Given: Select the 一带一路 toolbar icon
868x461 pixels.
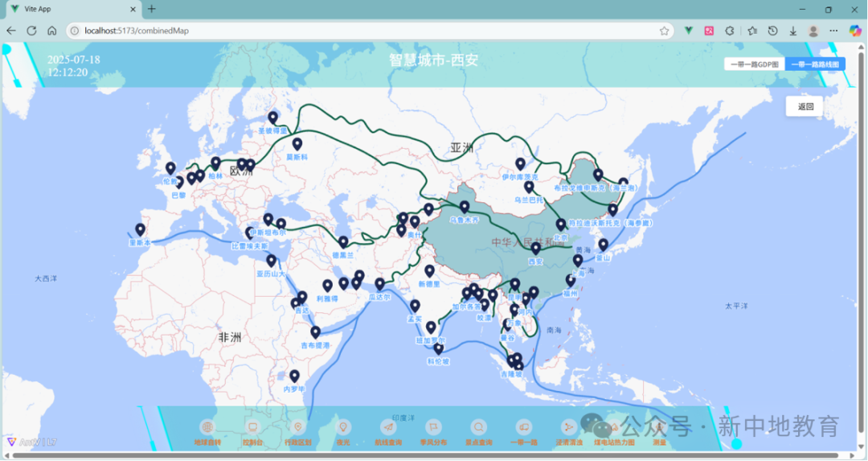Looking at the screenshot, I should coord(524,427).
